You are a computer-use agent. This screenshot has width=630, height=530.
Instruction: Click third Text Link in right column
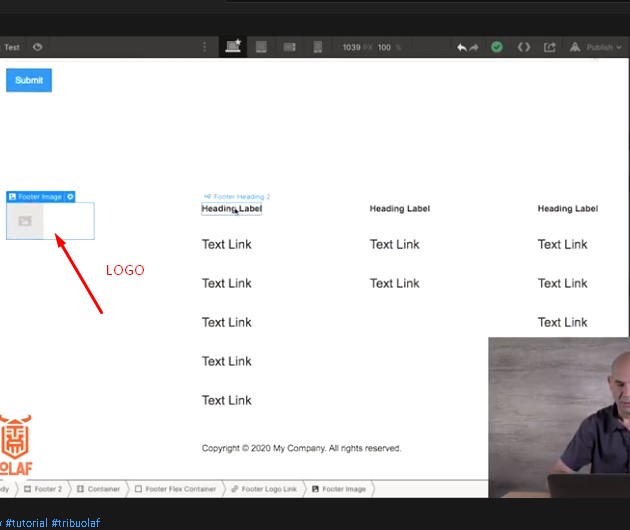[562, 322]
